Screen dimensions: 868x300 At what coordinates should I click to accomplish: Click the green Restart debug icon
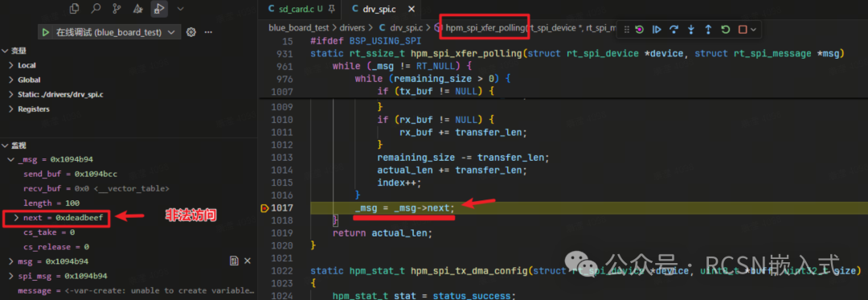point(725,29)
